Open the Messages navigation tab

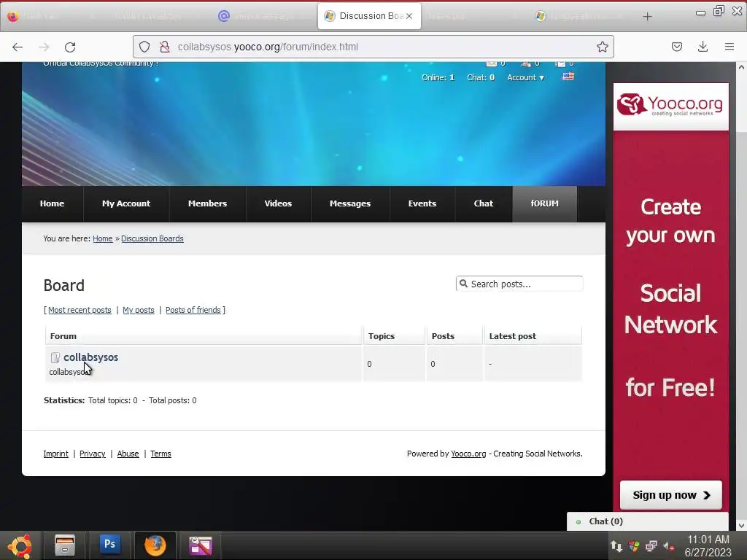pyautogui.click(x=350, y=203)
